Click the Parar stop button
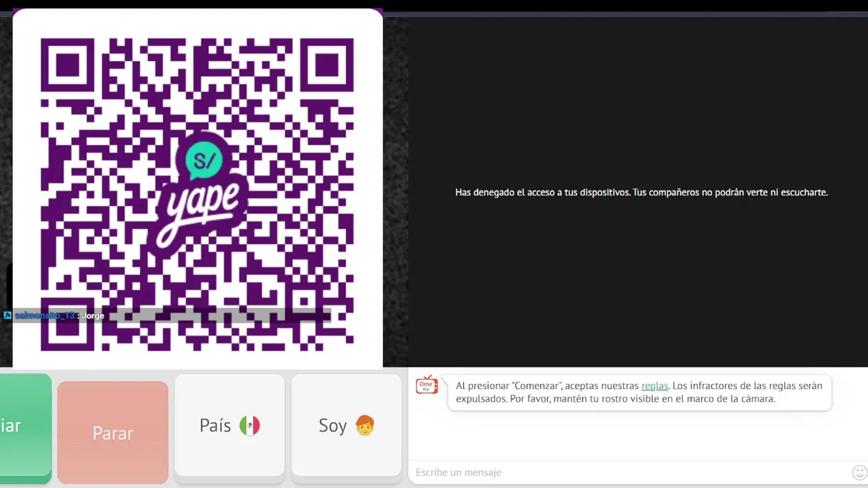 [x=113, y=432]
